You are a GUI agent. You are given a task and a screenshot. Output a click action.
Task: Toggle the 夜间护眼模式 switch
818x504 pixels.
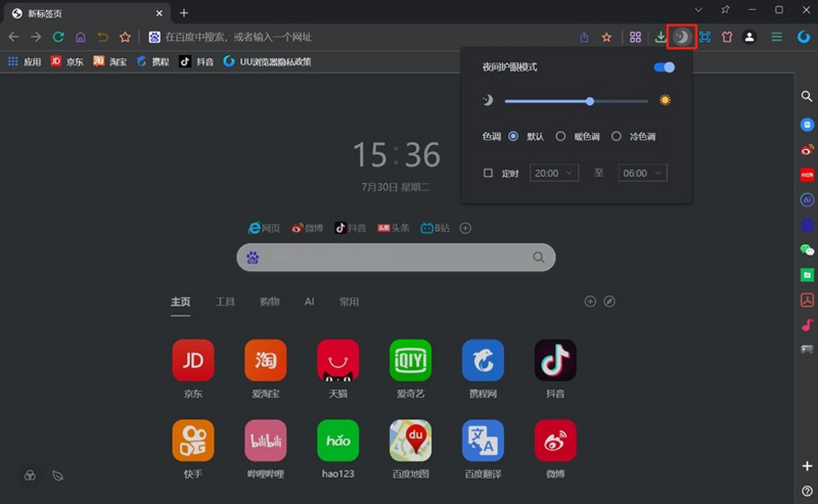(x=664, y=67)
